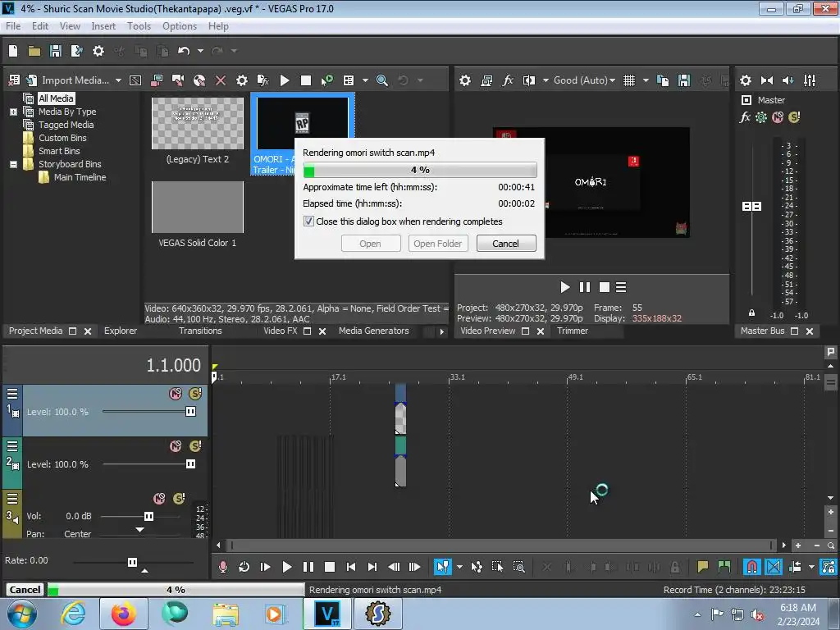
Task: Open Master FX icon
Action: (x=745, y=117)
